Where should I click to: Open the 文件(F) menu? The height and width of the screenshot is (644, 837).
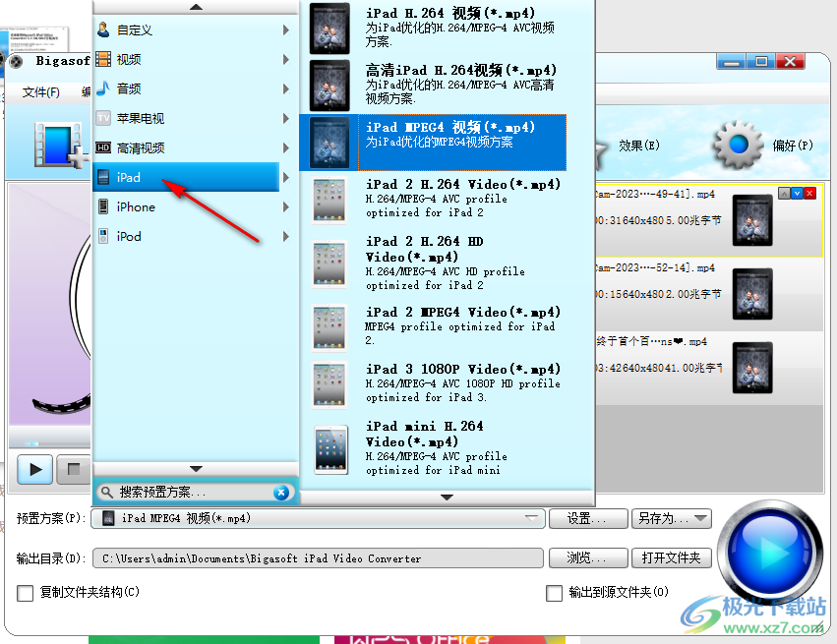pos(40,92)
